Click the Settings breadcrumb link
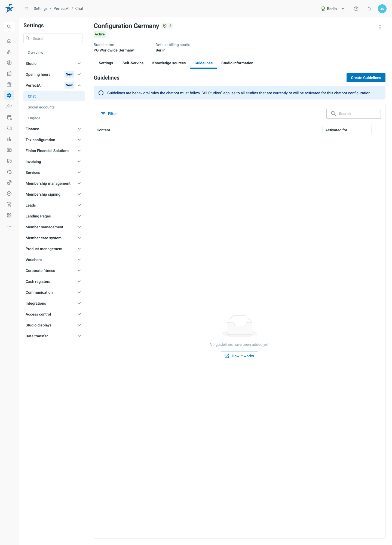The image size is (392, 545). [x=41, y=9]
